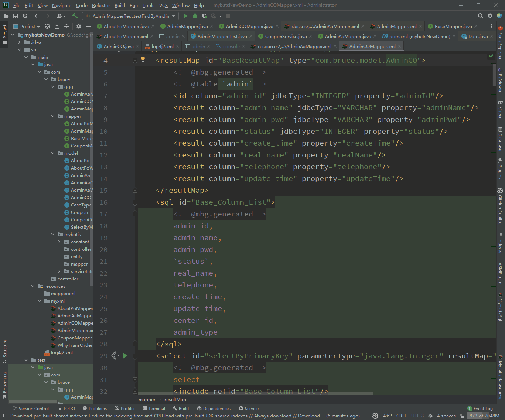Toggle code highlighting eye icon in status bar
This screenshot has height=420, width=505.
(x=430, y=416)
